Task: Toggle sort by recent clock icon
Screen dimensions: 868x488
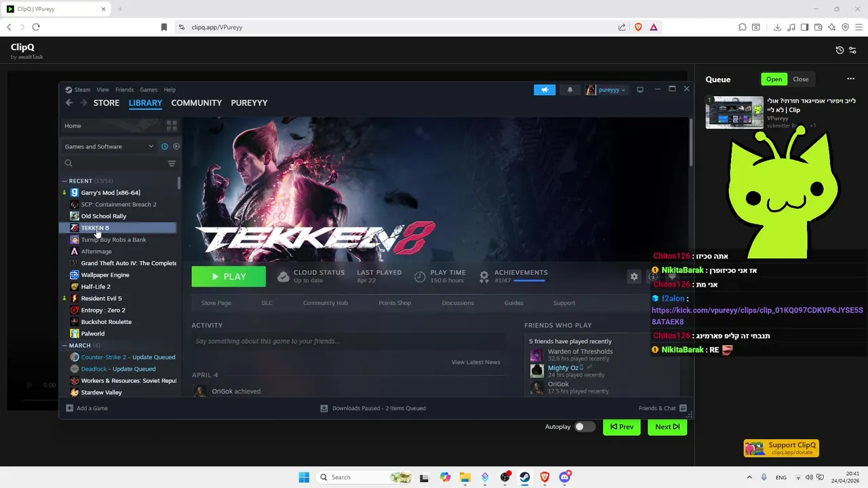Action: pos(164,146)
